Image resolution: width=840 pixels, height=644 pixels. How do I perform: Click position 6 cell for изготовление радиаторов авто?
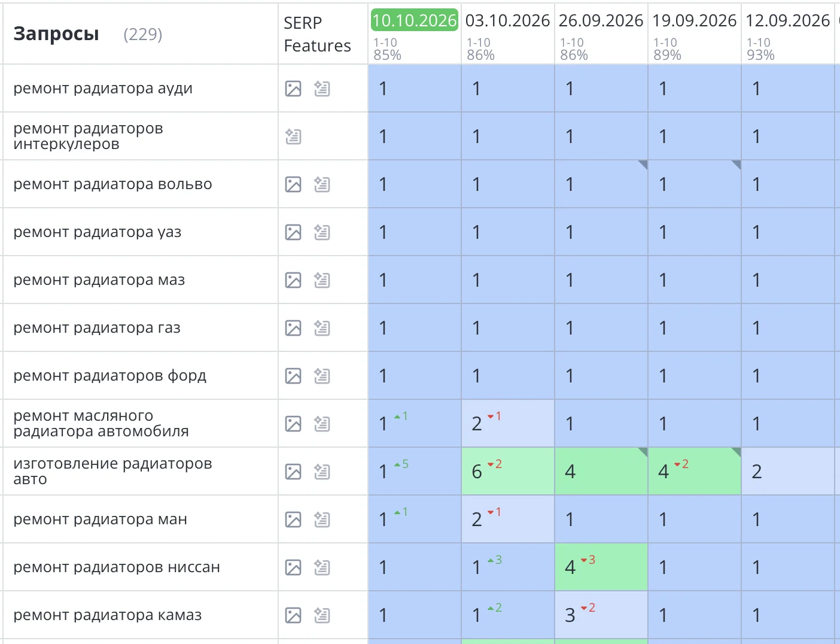(508, 471)
